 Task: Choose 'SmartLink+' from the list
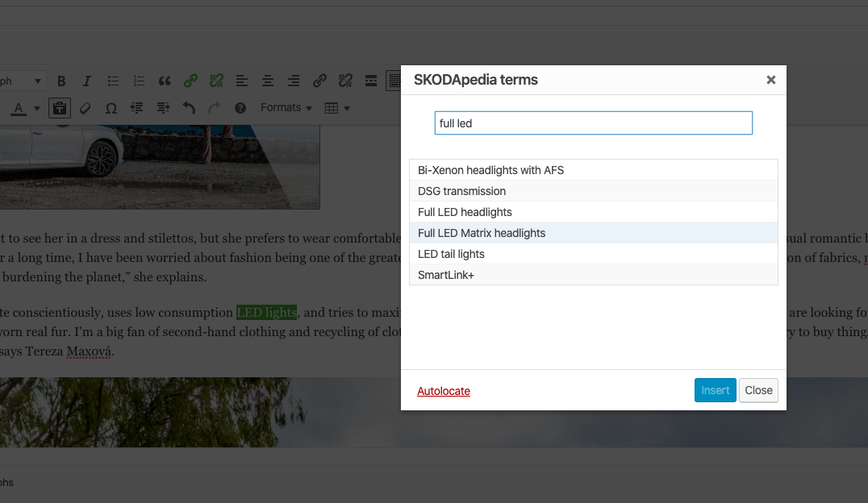tap(594, 275)
